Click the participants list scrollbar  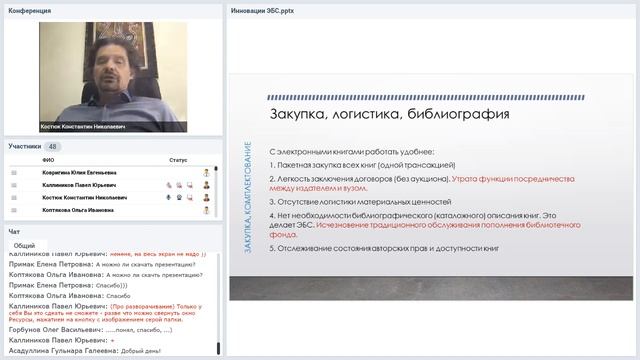point(216,191)
